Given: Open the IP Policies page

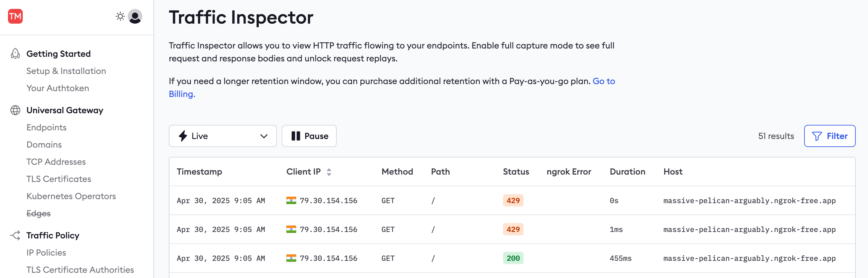Looking at the screenshot, I should click(x=46, y=253).
